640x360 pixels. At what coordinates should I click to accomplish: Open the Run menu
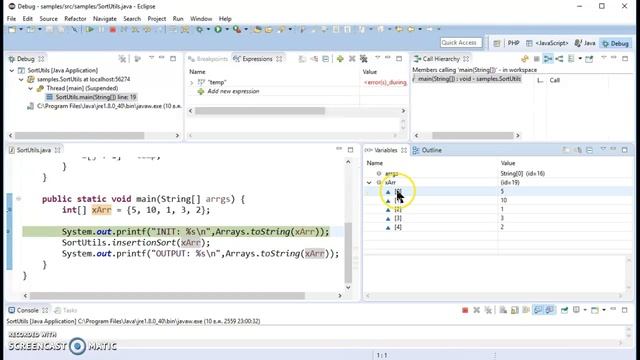pos(178,19)
